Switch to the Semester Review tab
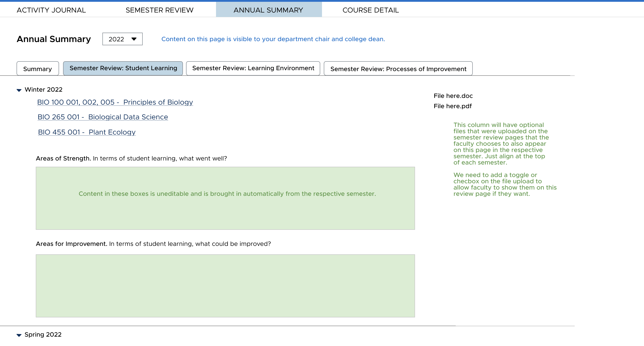 pyautogui.click(x=159, y=10)
